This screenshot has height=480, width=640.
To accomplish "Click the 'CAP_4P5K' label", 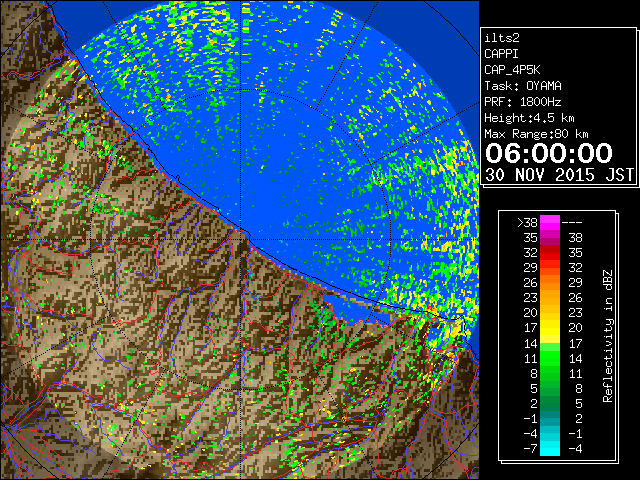I will (x=512, y=70).
